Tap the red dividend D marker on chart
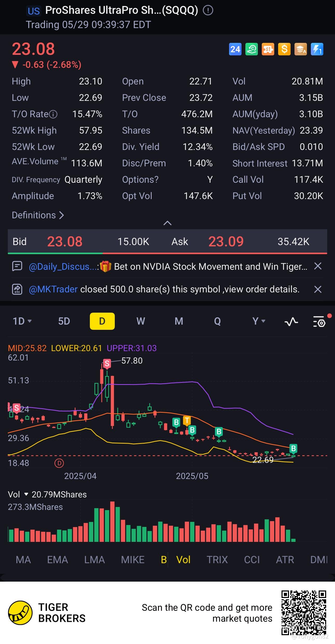335x644 pixels. coord(59,463)
